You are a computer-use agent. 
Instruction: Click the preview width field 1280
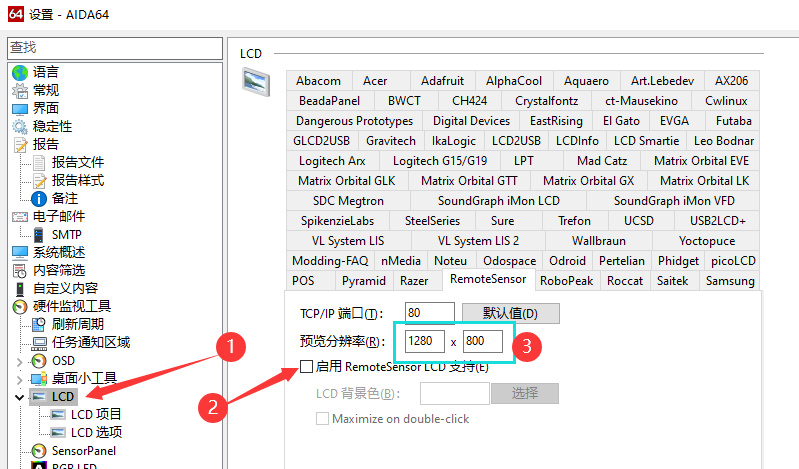point(425,341)
